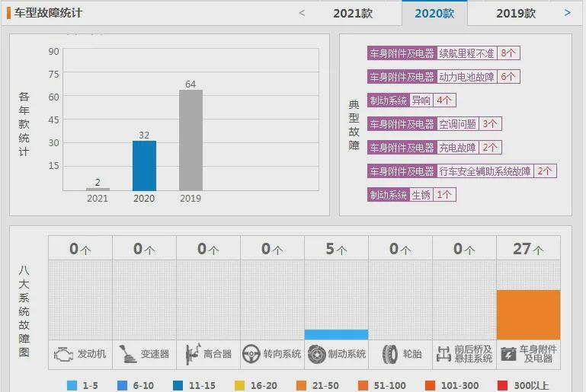Viewport: 586px width, 392px height.
Task: Click the 前后桥及悬挂系统 suspension icon
Action: click(x=444, y=354)
